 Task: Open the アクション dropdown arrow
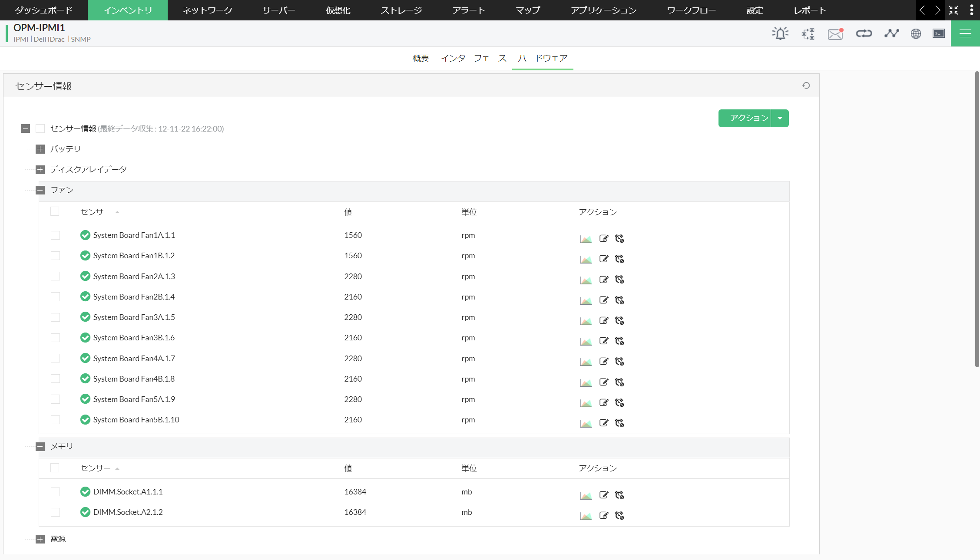click(780, 118)
